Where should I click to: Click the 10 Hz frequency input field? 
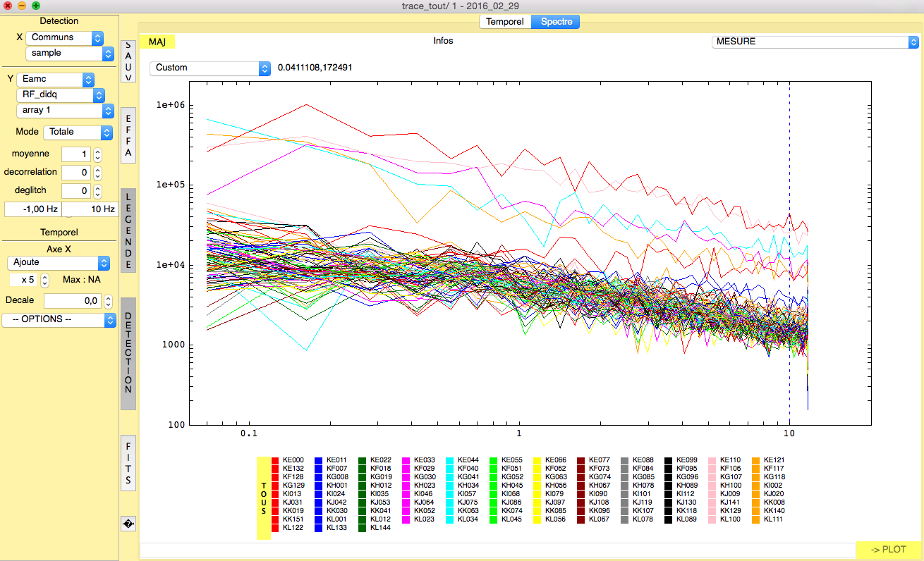click(90, 209)
